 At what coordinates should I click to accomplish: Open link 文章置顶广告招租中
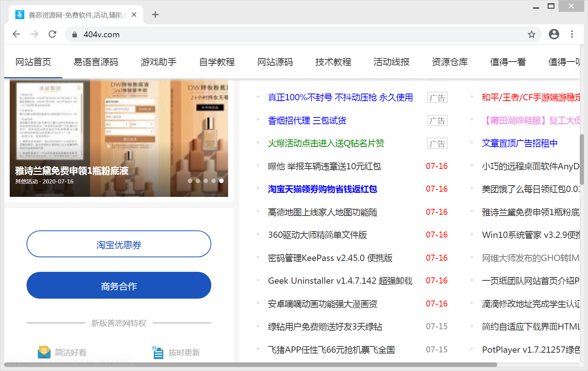click(520, 144)
